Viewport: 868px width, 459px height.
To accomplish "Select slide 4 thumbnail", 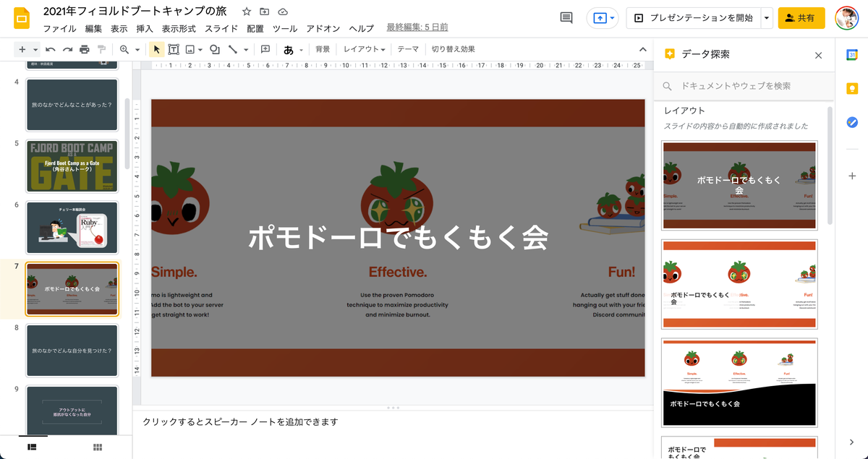I will 72,105.
